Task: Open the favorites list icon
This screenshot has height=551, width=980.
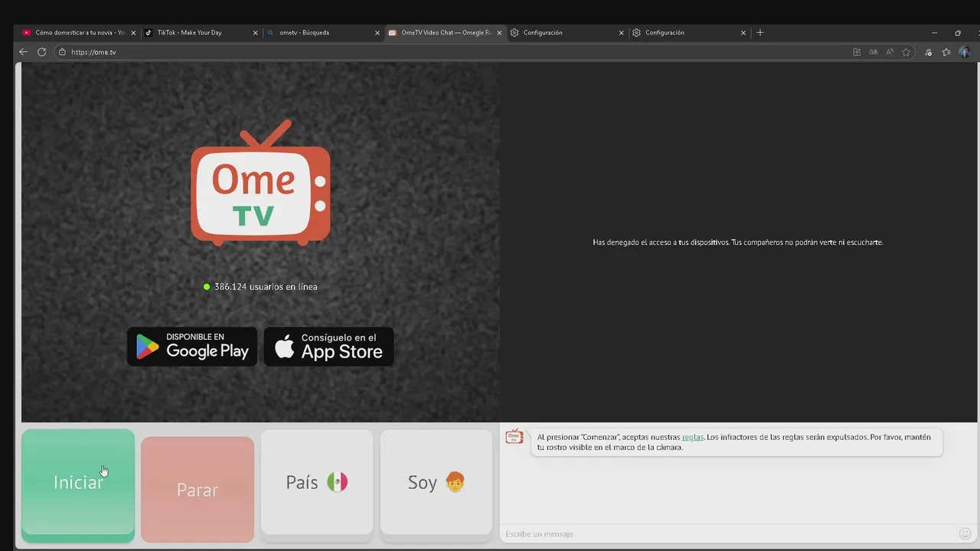Action: point(946,52)
